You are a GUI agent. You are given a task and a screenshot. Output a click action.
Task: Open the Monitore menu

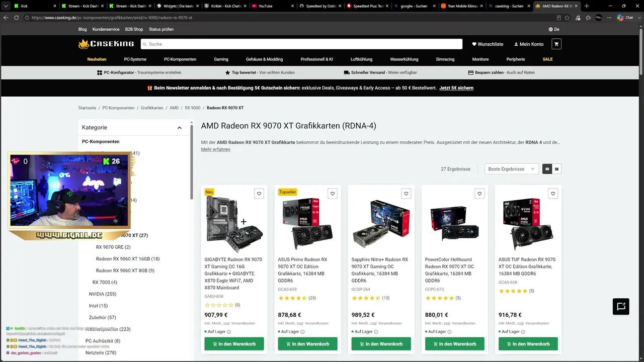tap(480, 59)
